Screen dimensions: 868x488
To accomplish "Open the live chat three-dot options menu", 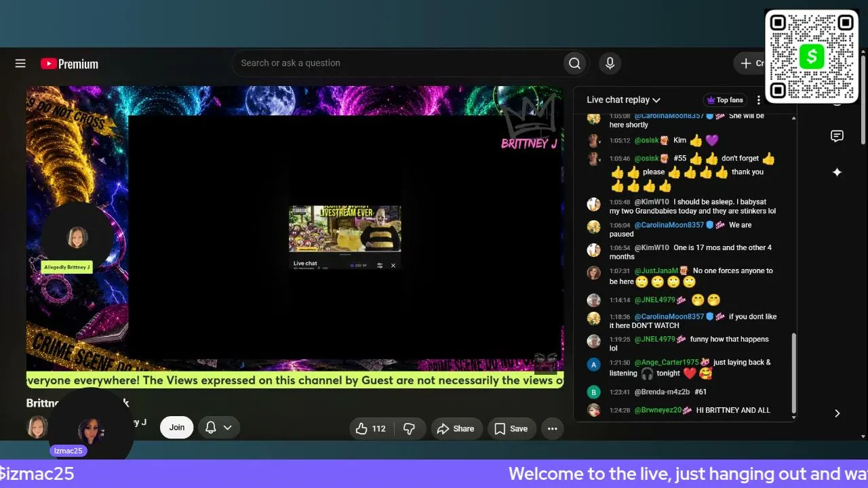I will pyautogui.click(x=759, y=100).
